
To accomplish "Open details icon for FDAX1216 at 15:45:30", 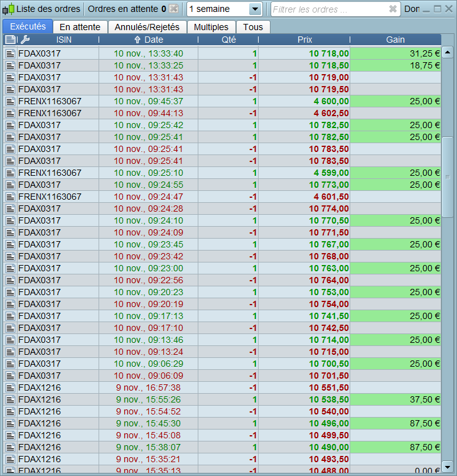I will (10, 423).
